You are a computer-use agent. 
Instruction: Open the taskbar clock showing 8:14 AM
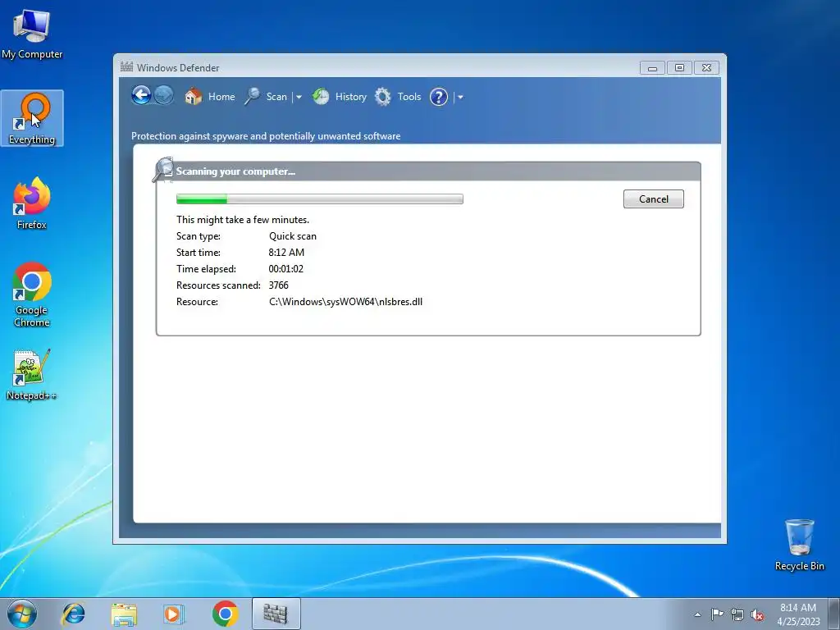[798, 614]
